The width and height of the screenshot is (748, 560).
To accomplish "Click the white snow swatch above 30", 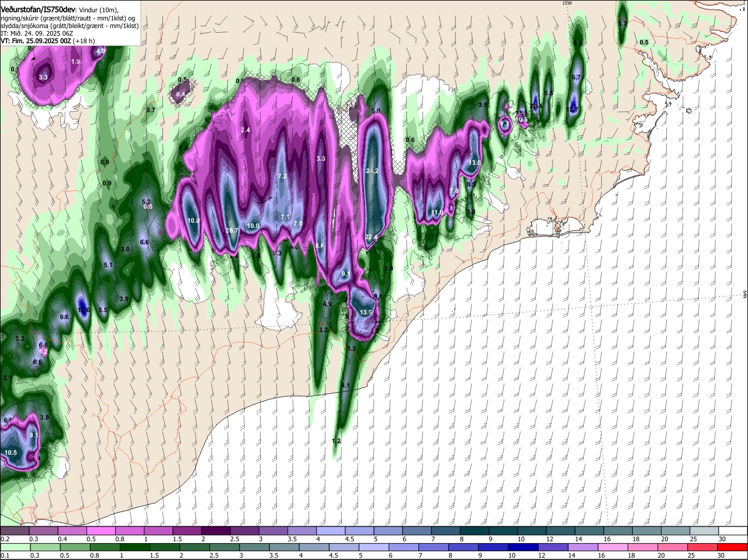I will click(733, 530).
